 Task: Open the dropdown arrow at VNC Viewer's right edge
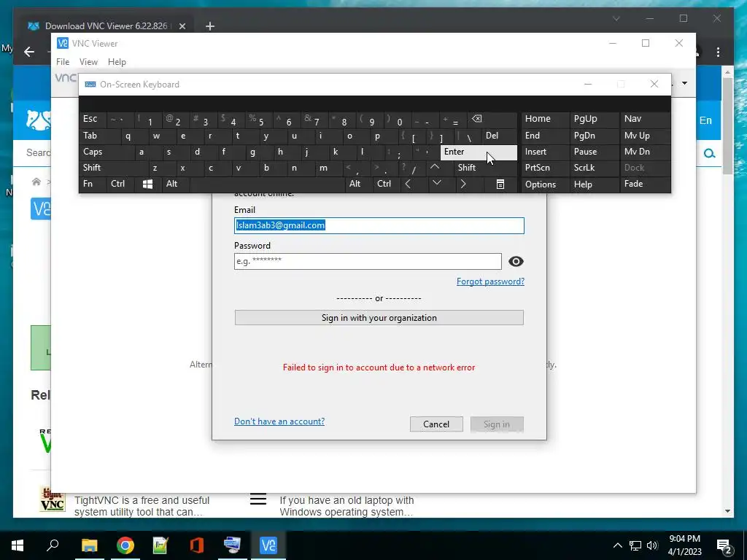point(684,83)
